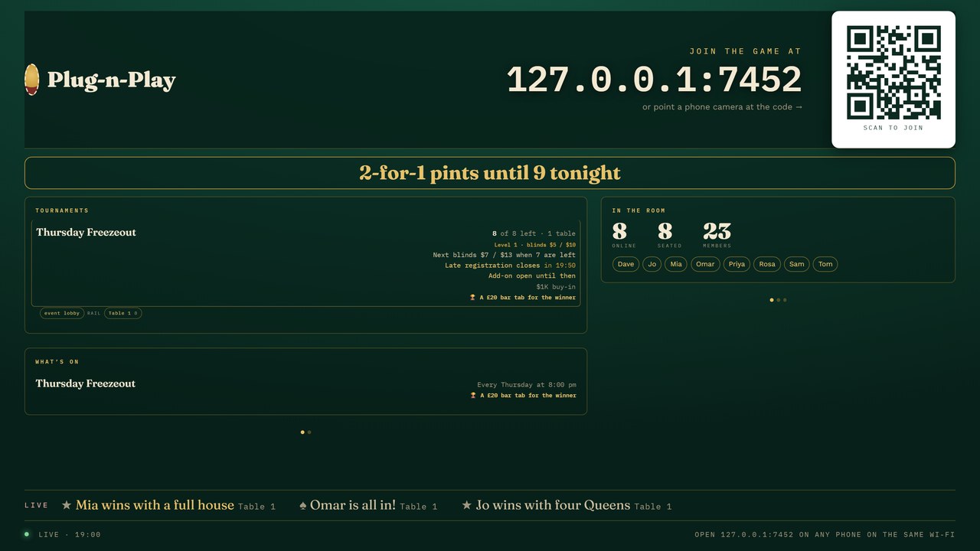Open the event lobby chip

coord(62,313)
